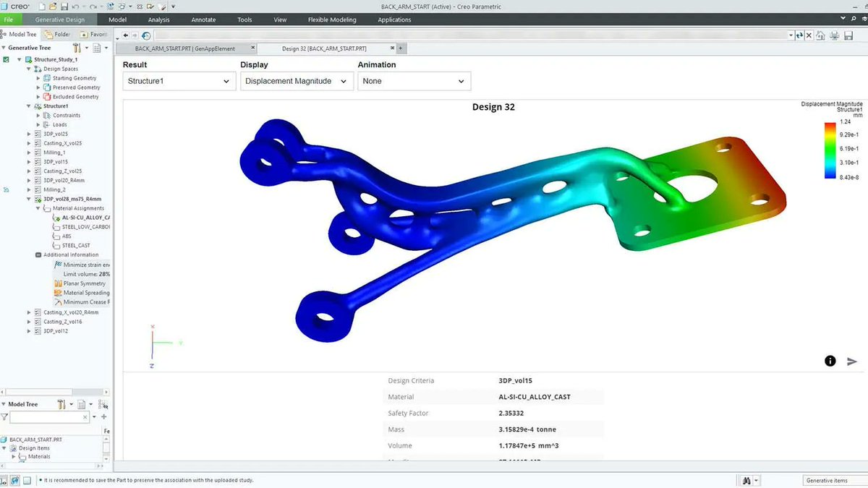Close the Design 32 browser tab
Viewport: 868px width, 488px height.
click(391, 48)
